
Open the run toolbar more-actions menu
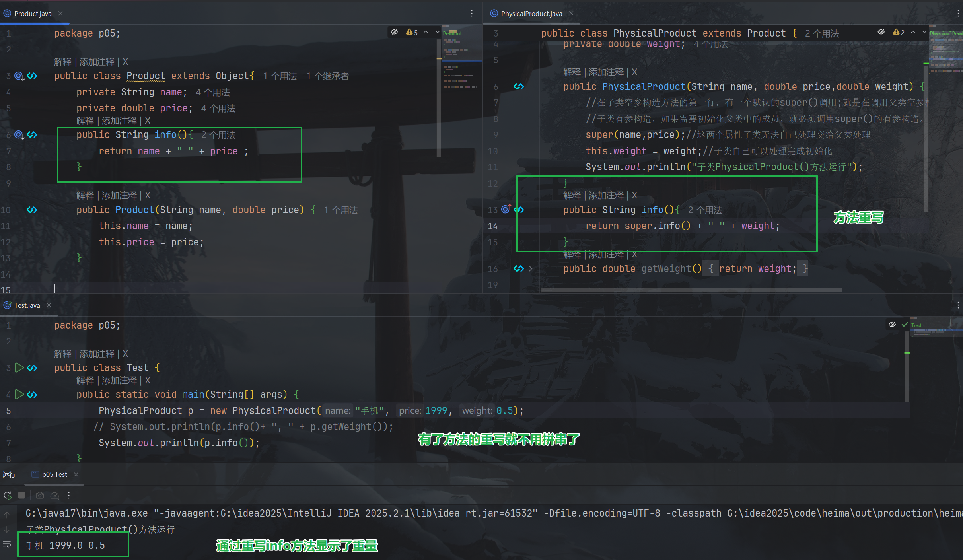point(69,495)
